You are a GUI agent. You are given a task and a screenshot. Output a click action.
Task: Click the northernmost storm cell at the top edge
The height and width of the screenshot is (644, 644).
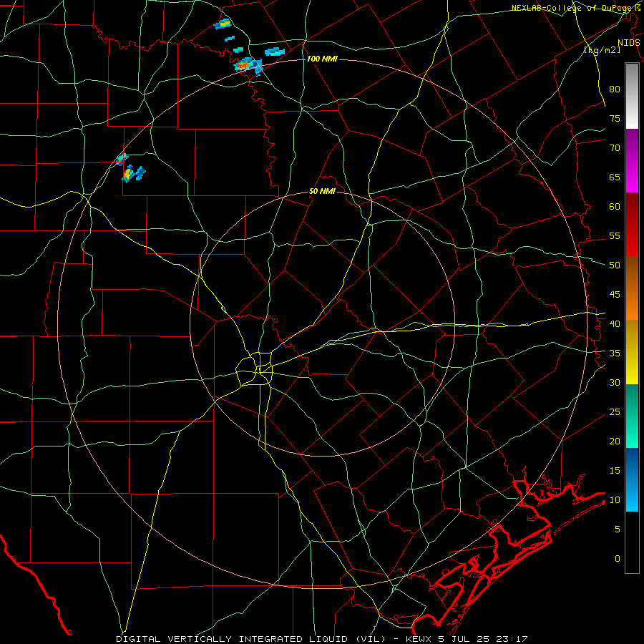pyautogui.click(x=223, y=24)
